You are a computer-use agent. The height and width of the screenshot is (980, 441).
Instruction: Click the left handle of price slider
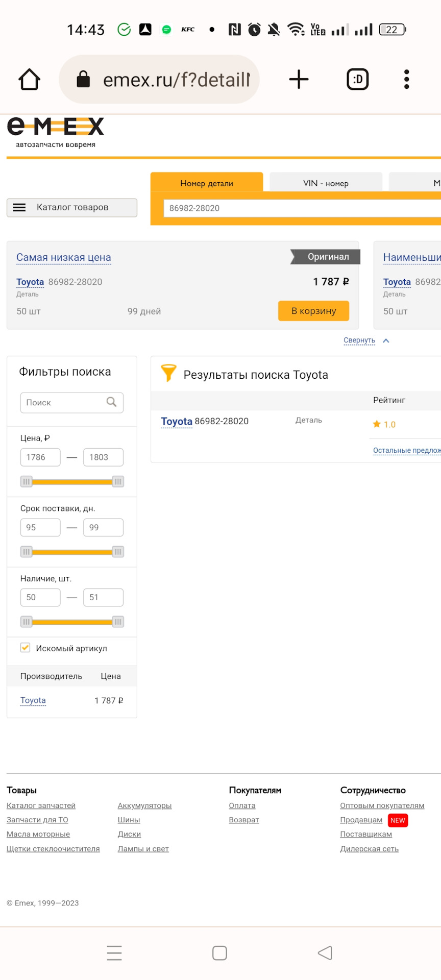pyautogui.click(x=27, y=481)
